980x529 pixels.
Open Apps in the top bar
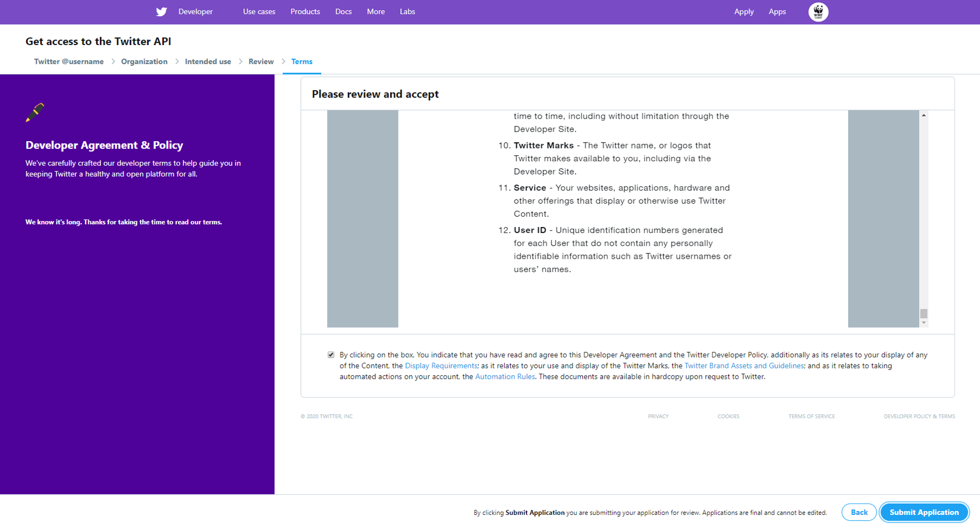pos(777,12)
